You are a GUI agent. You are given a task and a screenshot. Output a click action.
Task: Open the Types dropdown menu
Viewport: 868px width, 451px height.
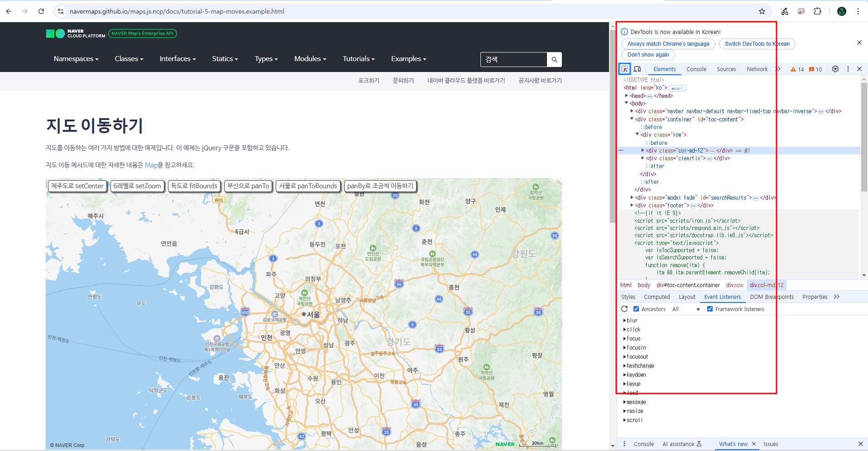click(266, 59)
